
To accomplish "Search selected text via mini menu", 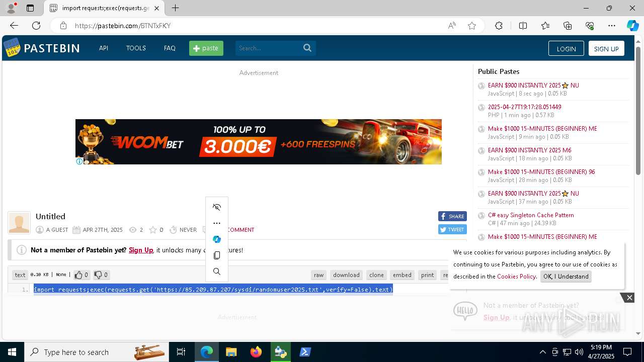I will [x=217, y=271].
